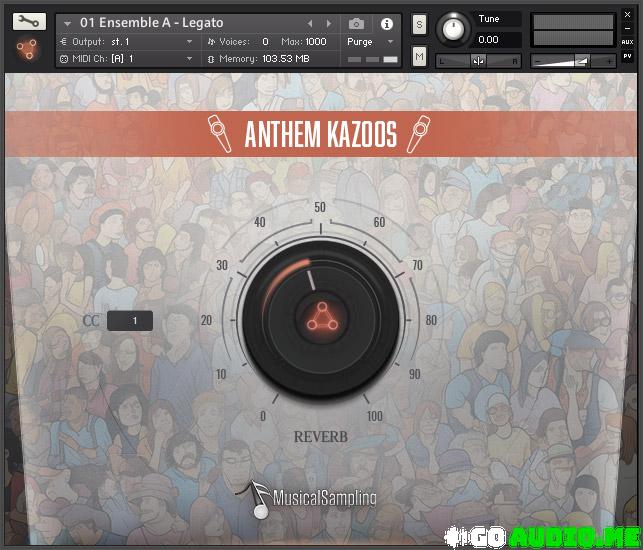This screenshot has width=643, height=550.
Task: Load the previous instrument with the left arrow
Action: [310, 24]
